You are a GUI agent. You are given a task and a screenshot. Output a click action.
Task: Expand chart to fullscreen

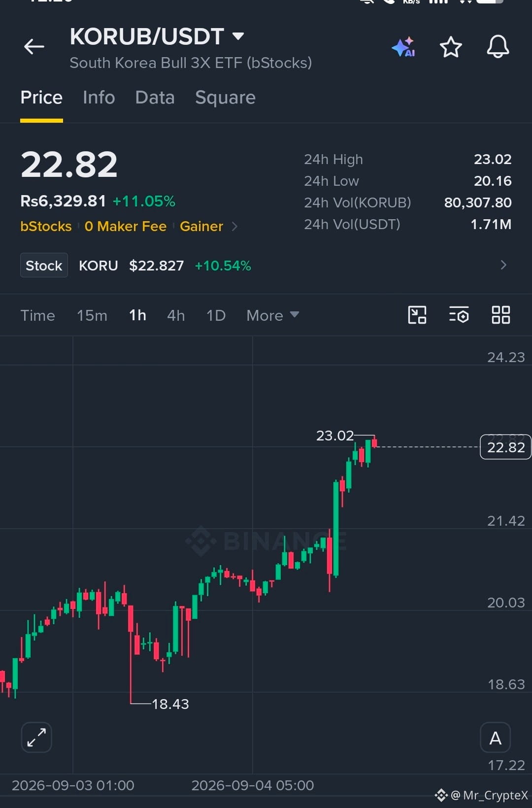point(36,738)
